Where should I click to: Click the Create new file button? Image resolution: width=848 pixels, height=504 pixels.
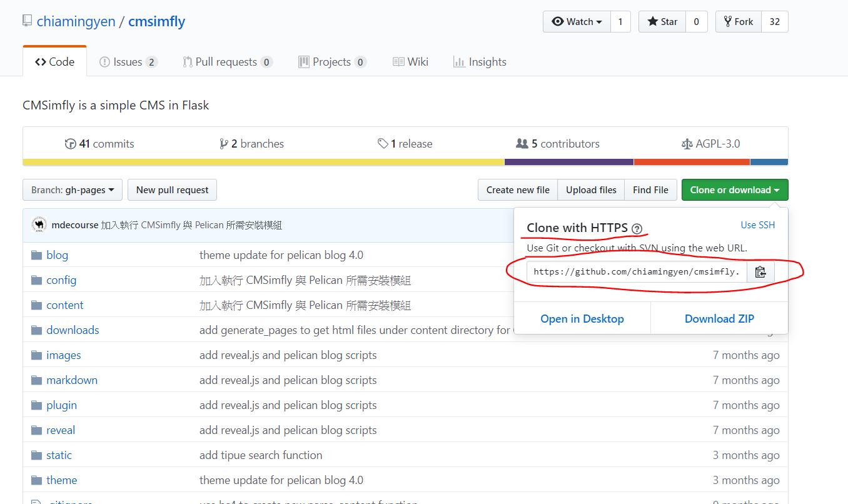(x=518, y=190)
